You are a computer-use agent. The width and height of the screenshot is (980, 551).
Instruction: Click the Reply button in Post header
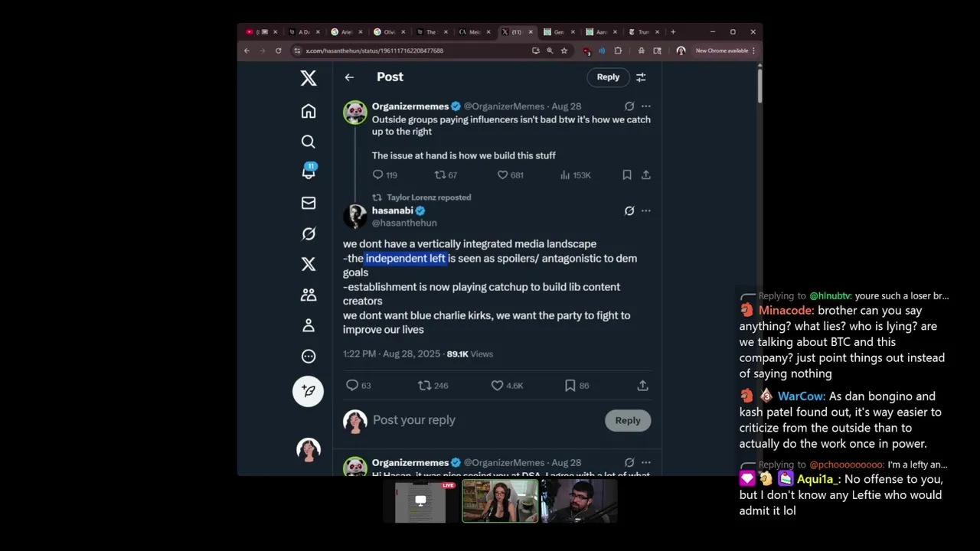tap(608, 77)
